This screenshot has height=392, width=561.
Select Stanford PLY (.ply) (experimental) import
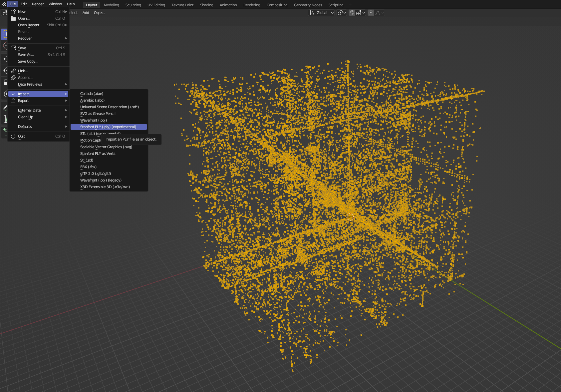click(108, 127)
